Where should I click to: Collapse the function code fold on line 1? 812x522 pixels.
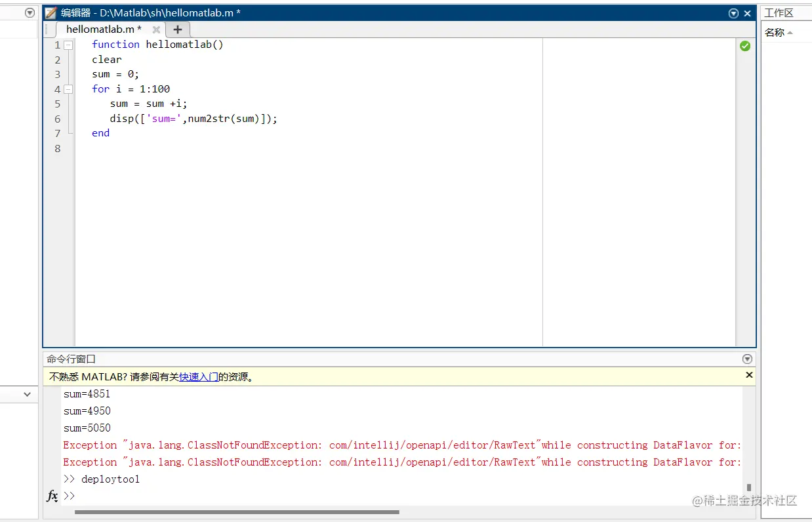68,45
